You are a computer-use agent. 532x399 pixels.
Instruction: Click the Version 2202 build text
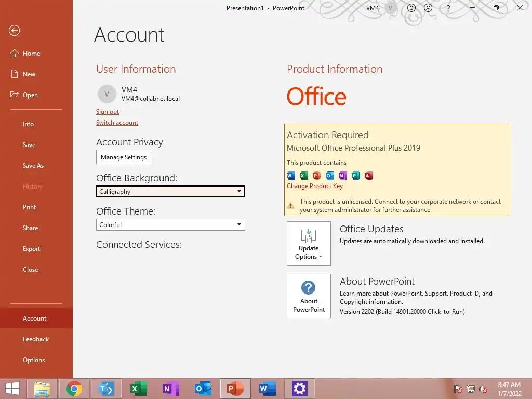(x=402, y=312)
